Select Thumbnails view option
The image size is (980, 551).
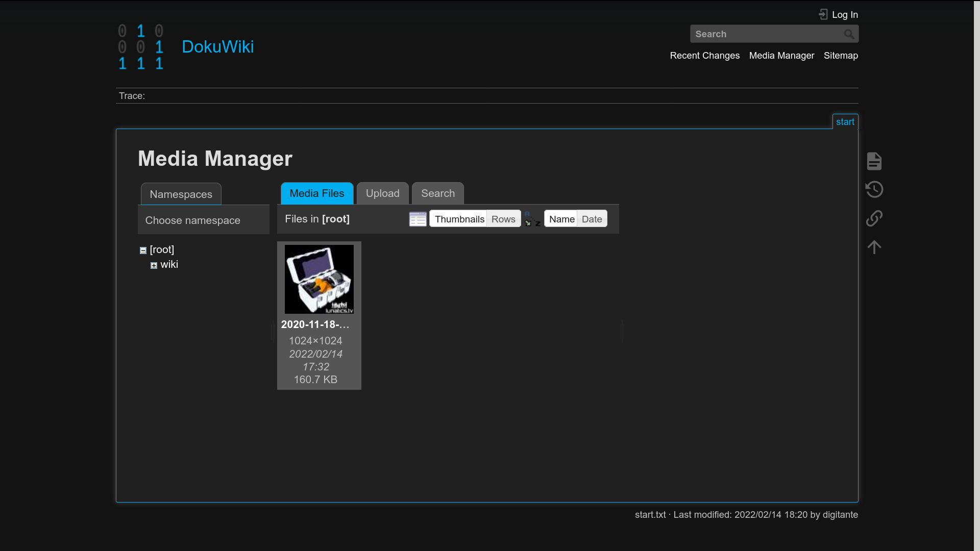[x=459, y=219]
